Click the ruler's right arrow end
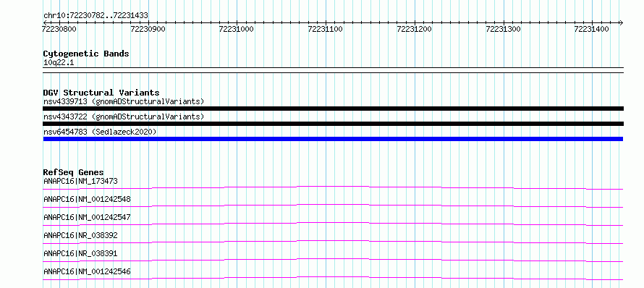The image size is (644, 288). [x=621, y=22]
